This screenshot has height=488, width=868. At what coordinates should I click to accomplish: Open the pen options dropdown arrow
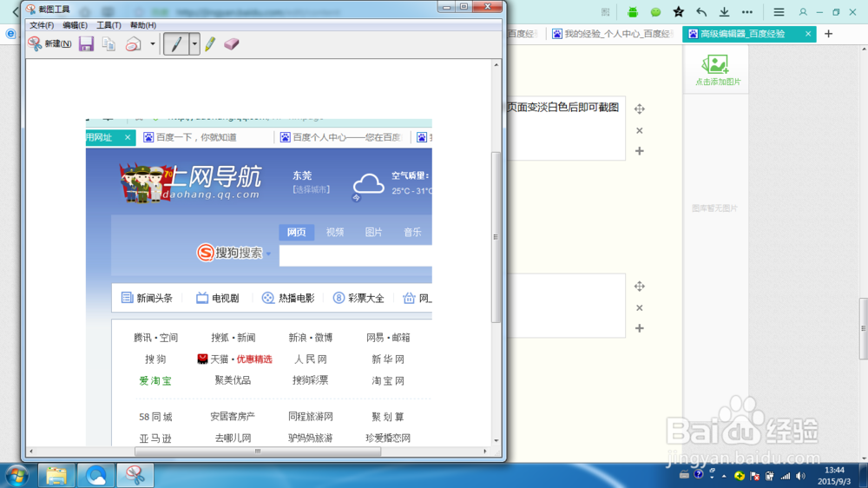click(x=194, y=43)
